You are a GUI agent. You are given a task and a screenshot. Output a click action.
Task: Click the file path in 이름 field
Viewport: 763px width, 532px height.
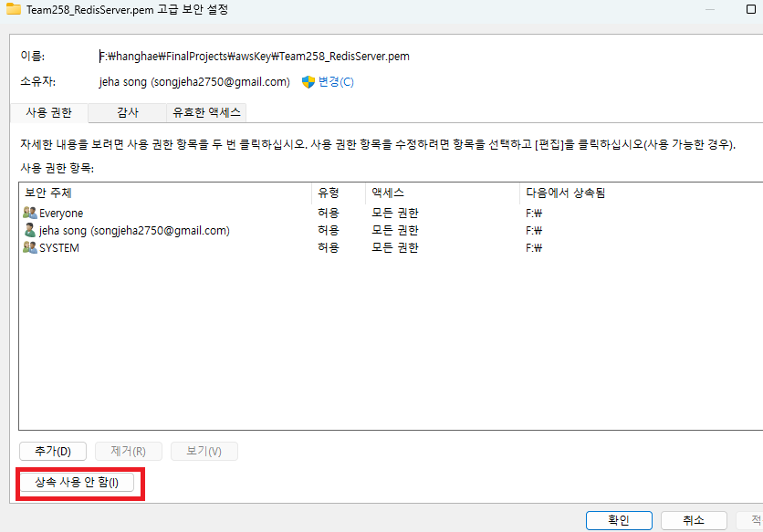point(255,57)
